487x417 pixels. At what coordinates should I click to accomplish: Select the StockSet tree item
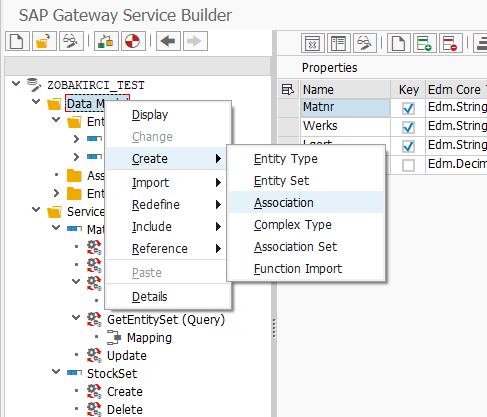112,374
